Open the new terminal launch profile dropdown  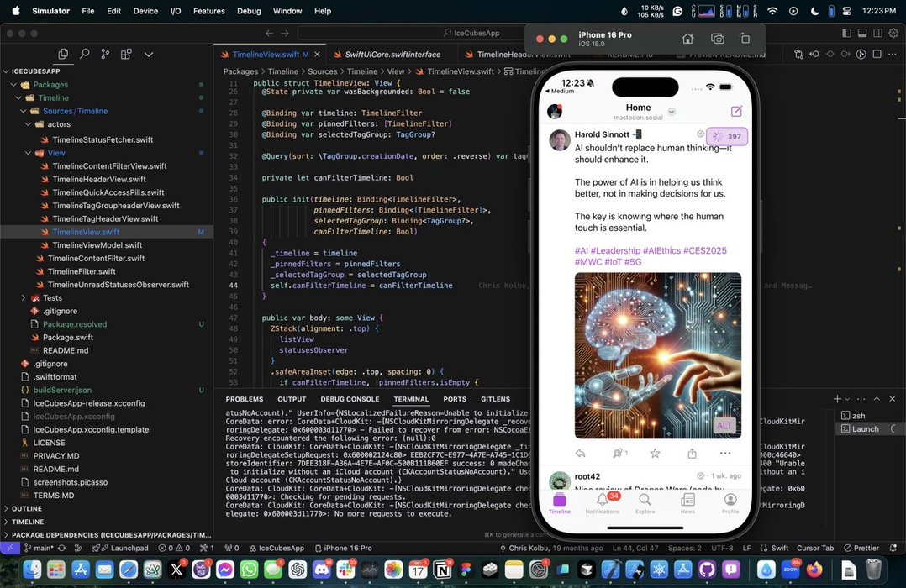click(x=848, y=398)
